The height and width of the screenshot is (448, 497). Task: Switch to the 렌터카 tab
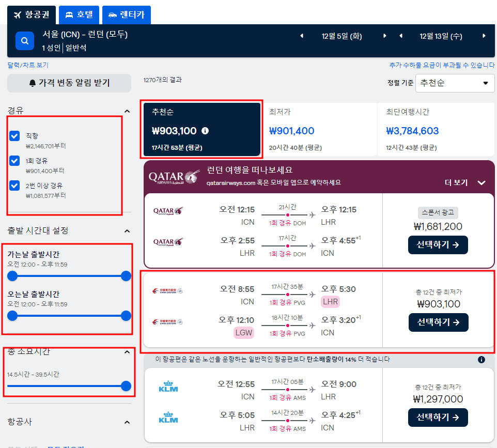coord(127,15)
